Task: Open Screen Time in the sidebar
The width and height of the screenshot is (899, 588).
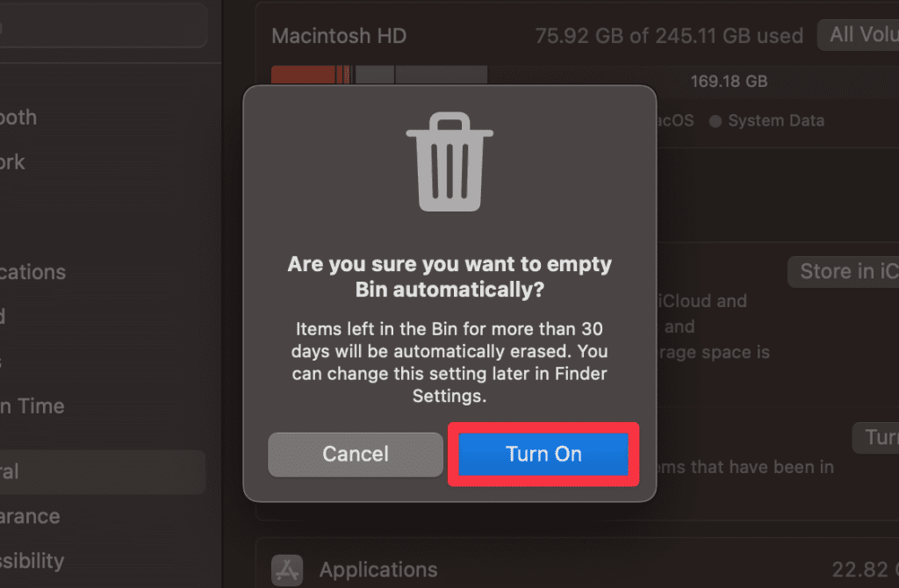Action: pos(31,406)
